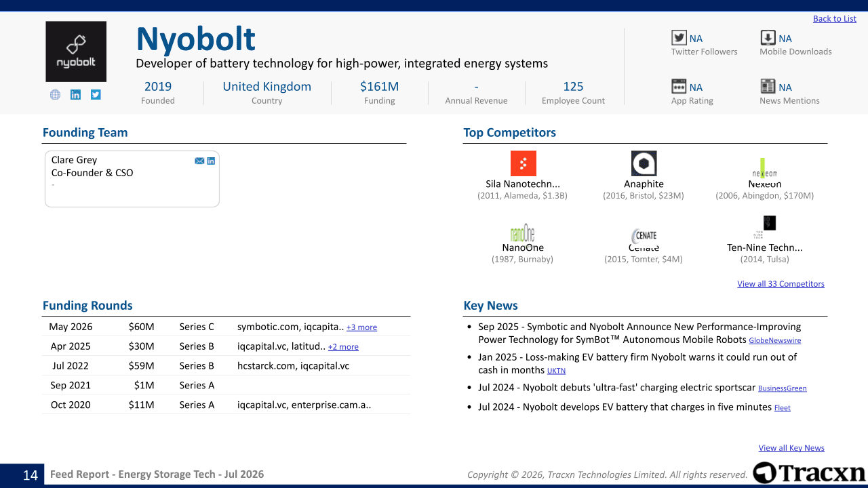This screenshot has width=868, height=488.
Task: Click the $60M Series C amount
Action: click(141, 327)
